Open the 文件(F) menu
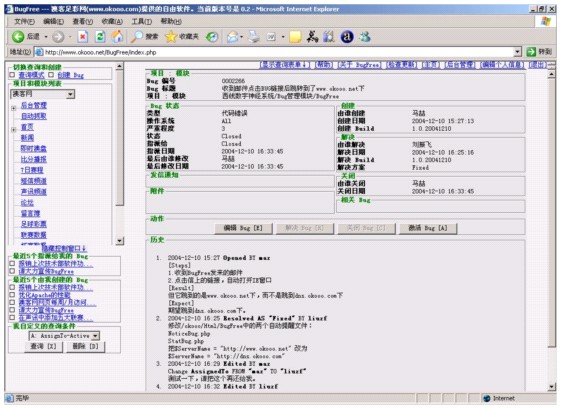The image size is (562, 409). click(x=24, y=22)
